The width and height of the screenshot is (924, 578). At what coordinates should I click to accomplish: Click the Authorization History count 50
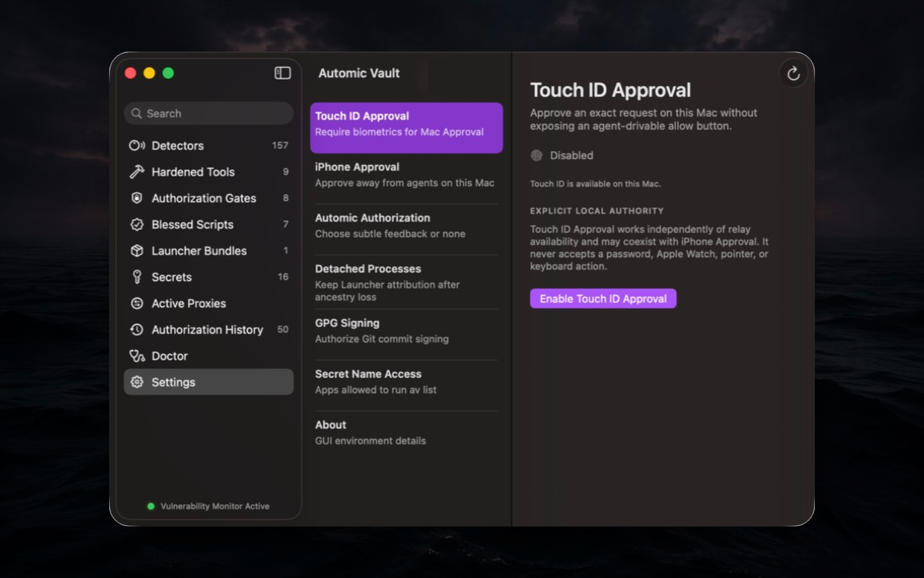283,330
